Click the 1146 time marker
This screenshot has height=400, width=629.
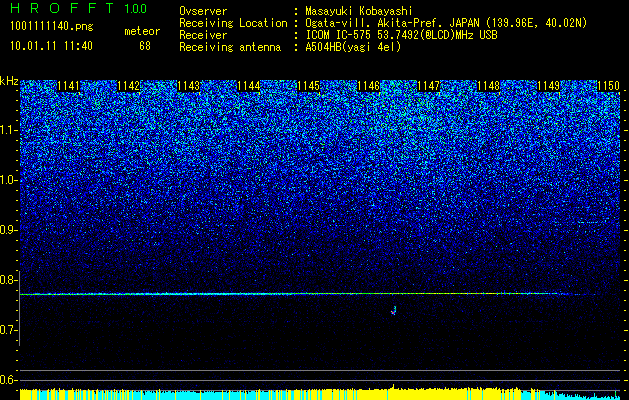coord(368,86)
